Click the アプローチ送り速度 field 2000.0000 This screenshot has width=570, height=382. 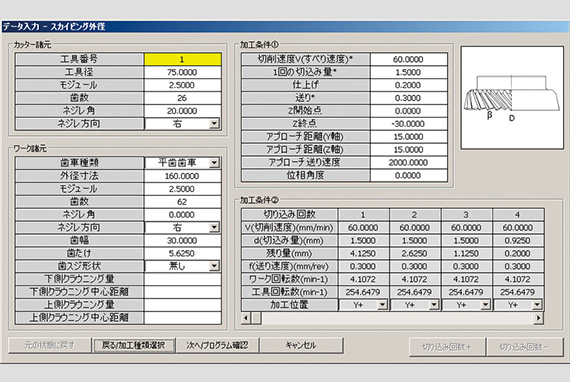(409, 162)
